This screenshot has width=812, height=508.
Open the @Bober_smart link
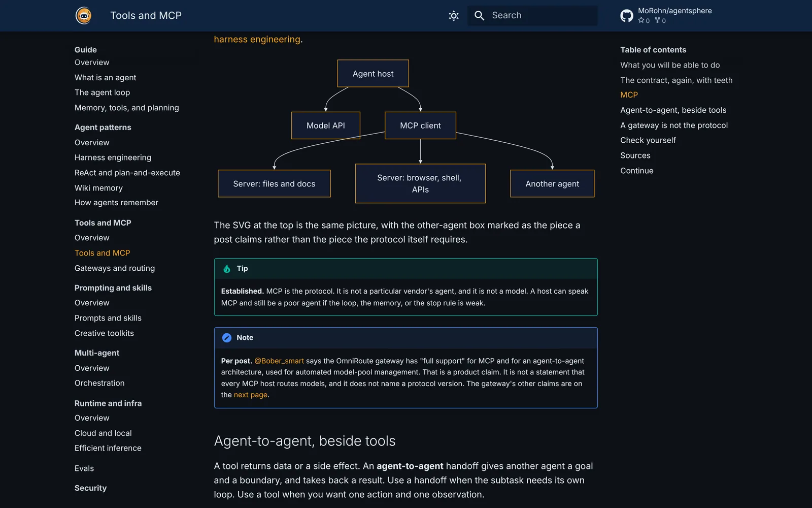pos(279,361)
